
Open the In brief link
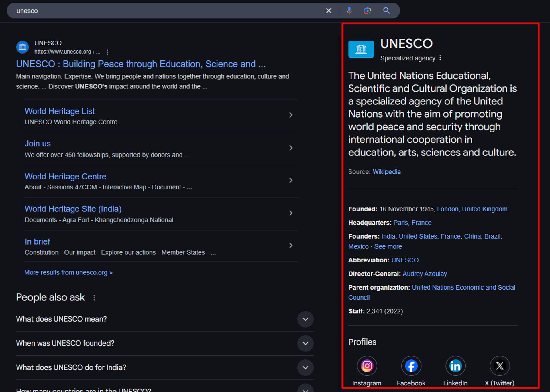coord(37,242)
